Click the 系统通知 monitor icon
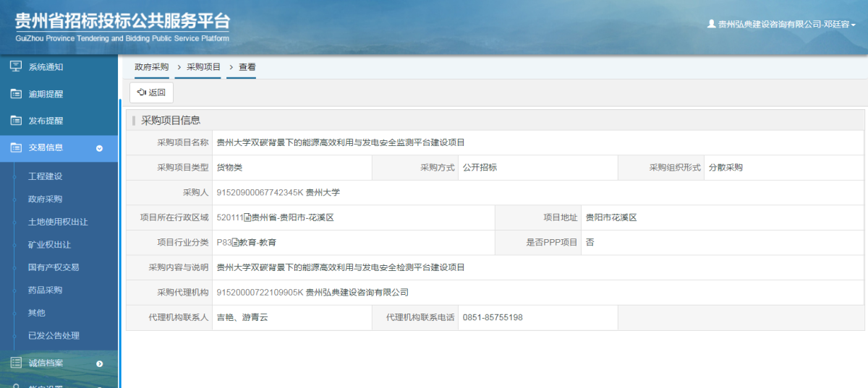 tap(16, 67)
